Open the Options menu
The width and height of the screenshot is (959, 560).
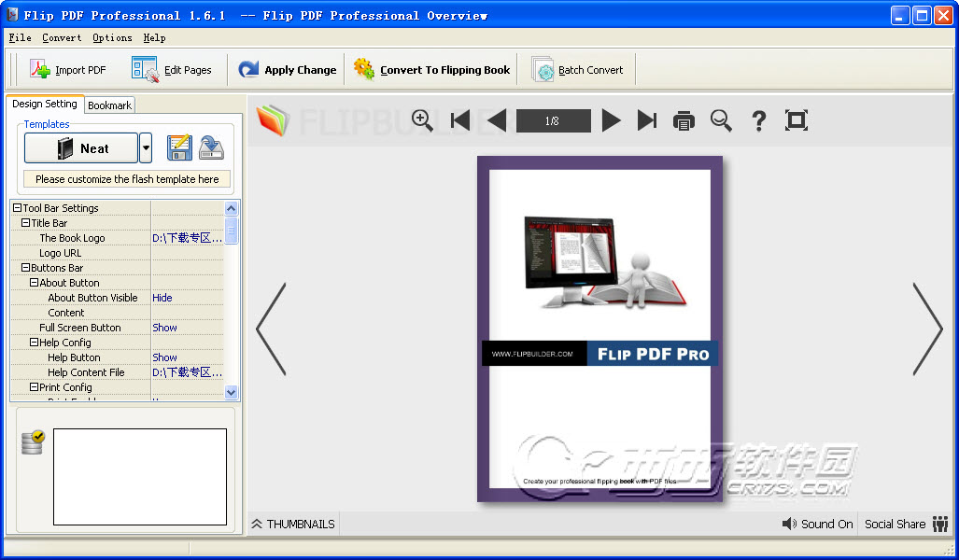point(112,38)
